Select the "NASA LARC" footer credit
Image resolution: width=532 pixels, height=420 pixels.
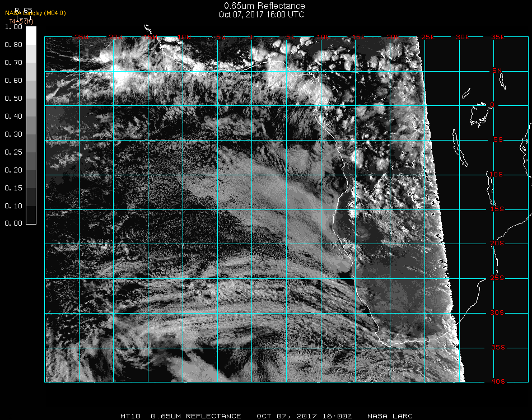point(390,416)
